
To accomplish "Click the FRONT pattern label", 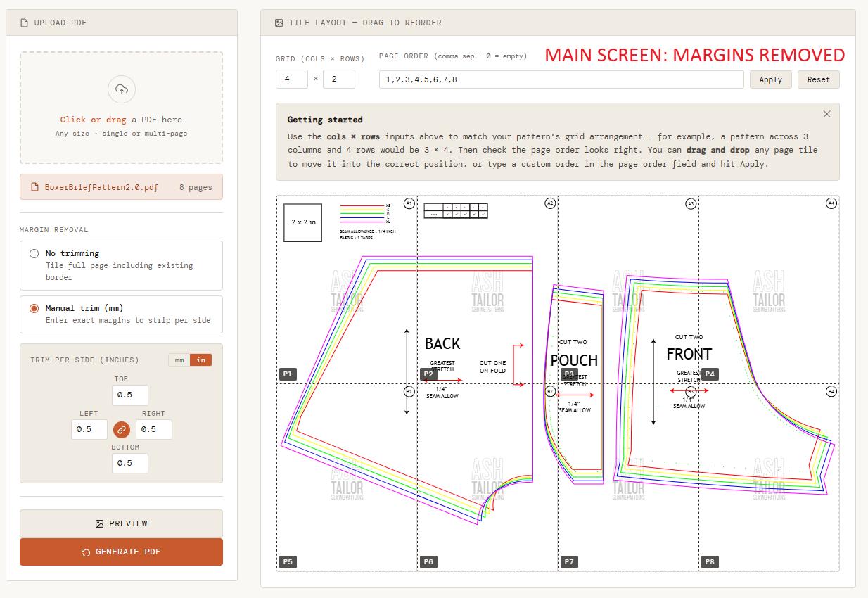I will 689,354.
